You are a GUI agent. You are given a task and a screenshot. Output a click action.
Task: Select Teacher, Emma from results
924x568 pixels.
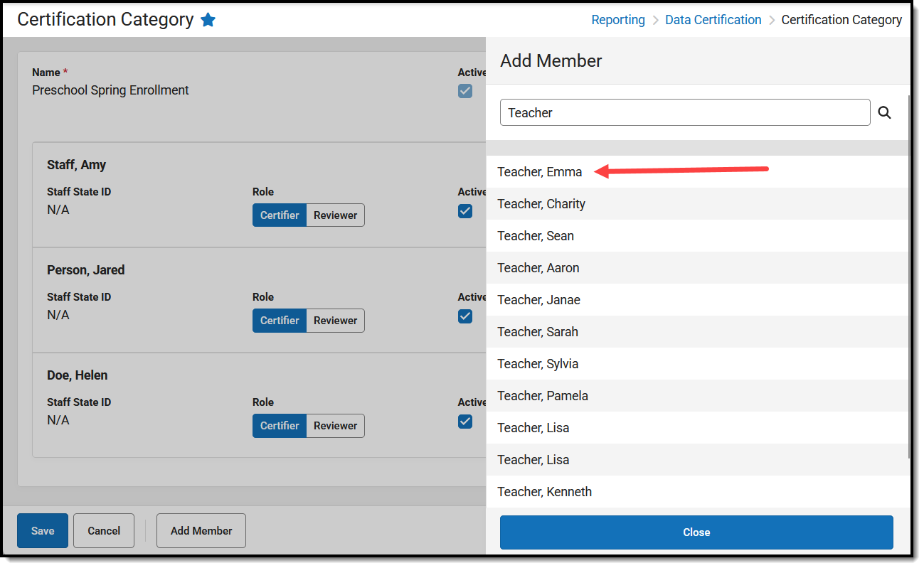[x=697, y=172]
